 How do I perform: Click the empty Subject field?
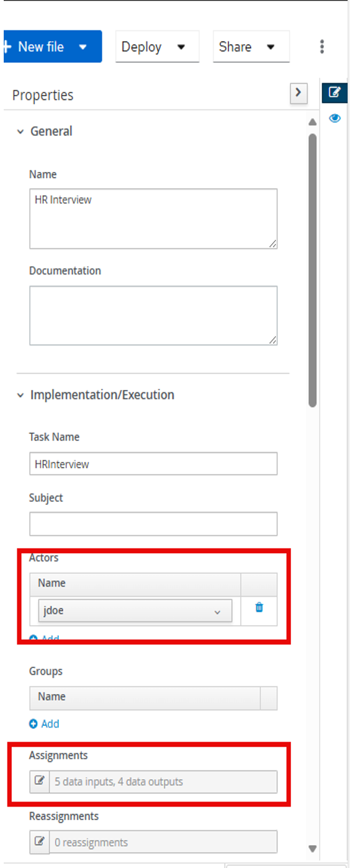[x=153, y=524]
